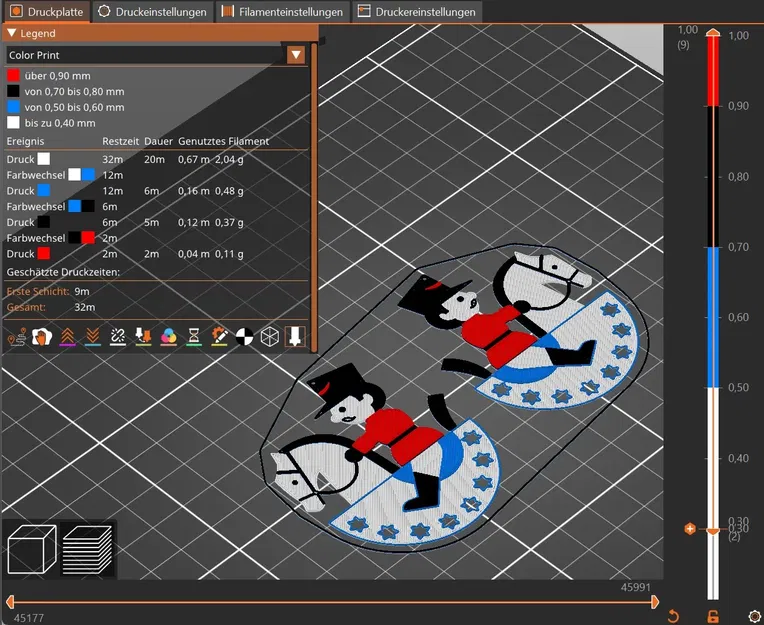Toggle pause prints visibility (hourglass icon)
Image resolution: width=764 pixels, height=625 pixels.
pyautogui.click(x=194, y=336)
